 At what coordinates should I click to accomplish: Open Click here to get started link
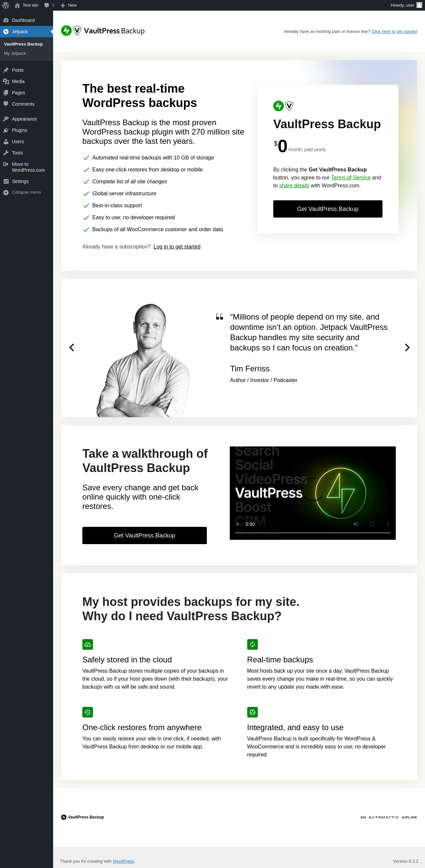pos(394,31)
